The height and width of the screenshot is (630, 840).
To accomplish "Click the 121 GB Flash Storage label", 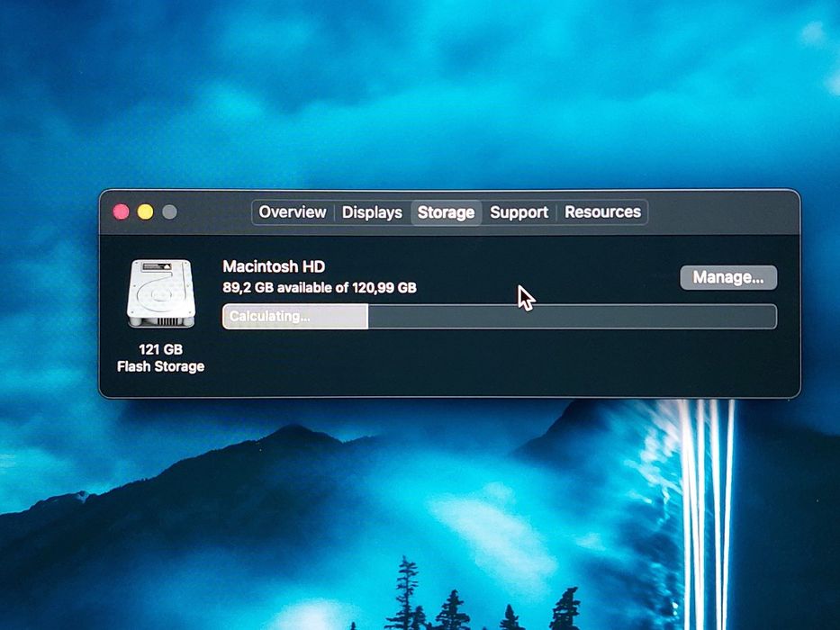I will (x=161, y=358).
